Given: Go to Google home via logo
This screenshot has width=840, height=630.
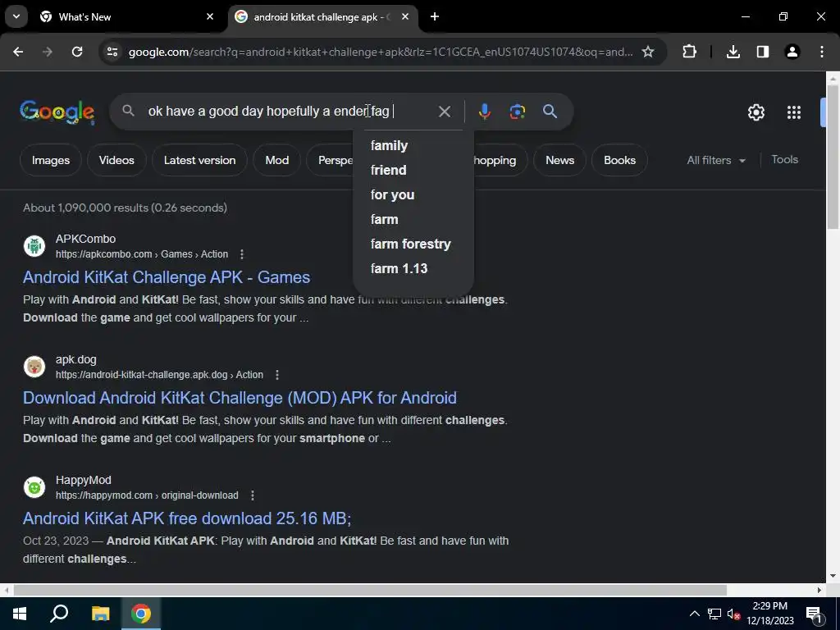Looking at the screenshot, I should (x=57, y=112).
